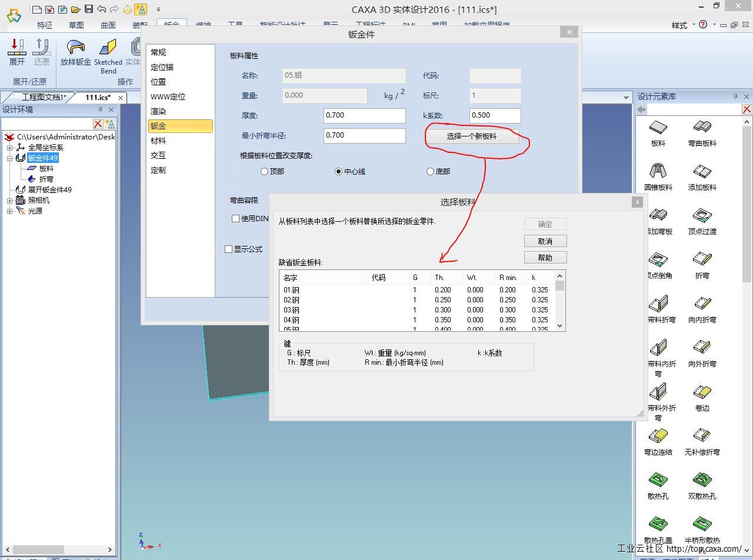The image size is (753, 560).
Task: Click the 帮助 button in 选择板料 dialog
Action: tap(545, 257)
